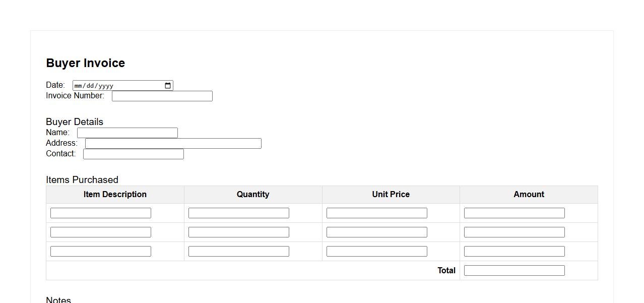Click first row Quantity field
Screen dimensions: 644x303
tap(238, 213)
